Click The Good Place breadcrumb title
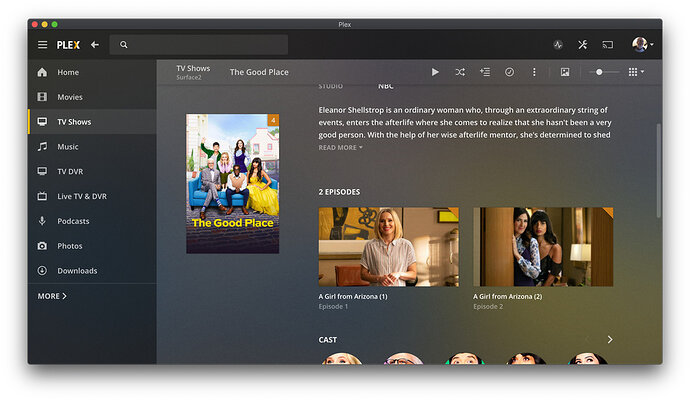Viewport: 690px width, 400px height. point(259,72)
